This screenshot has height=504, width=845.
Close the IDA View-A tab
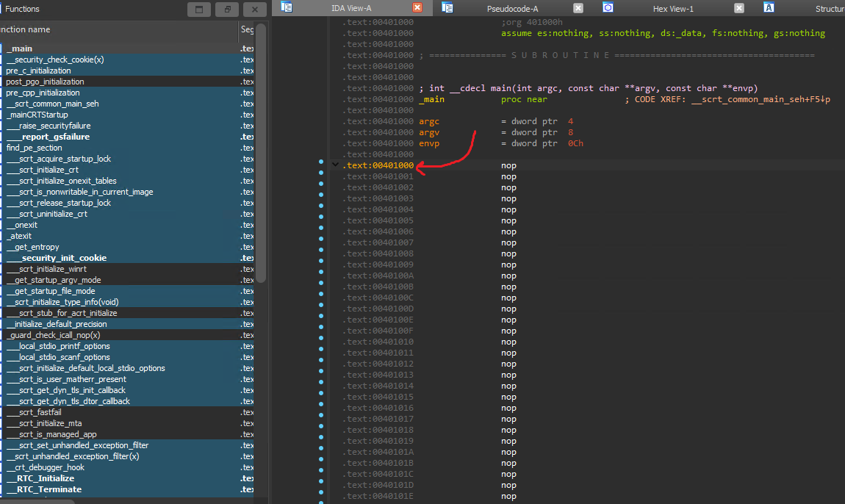point(417,8)
